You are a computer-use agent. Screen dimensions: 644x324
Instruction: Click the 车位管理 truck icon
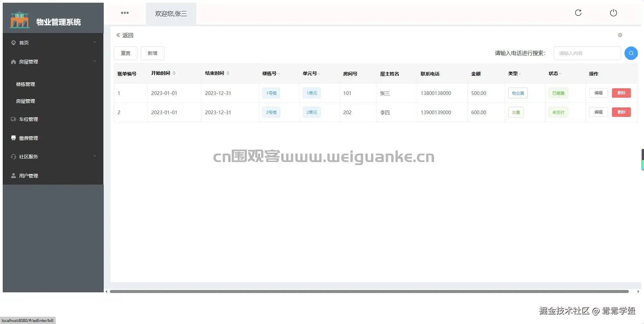coord(13,119)
